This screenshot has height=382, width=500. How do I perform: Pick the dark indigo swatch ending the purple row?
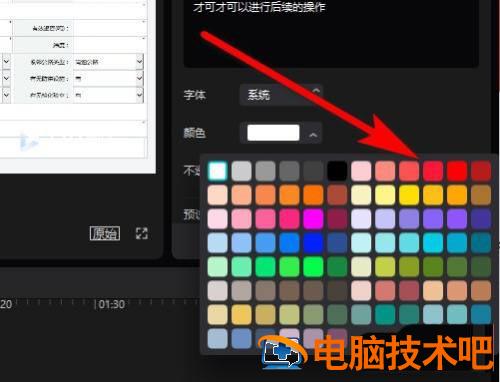481,219
